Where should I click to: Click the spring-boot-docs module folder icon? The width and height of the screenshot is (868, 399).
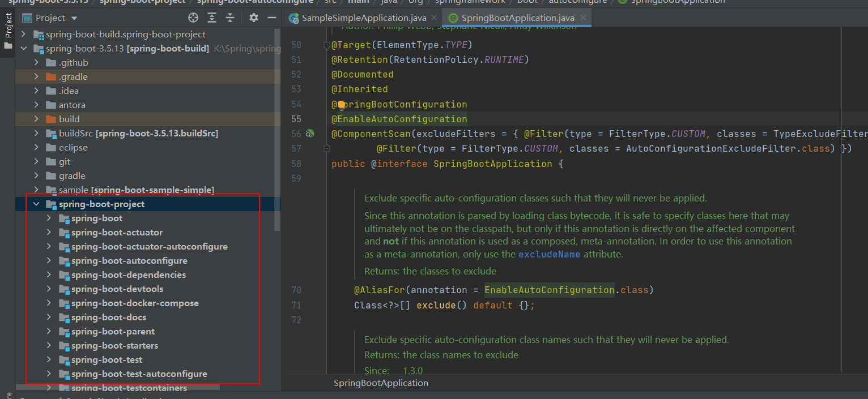(63, 317)
